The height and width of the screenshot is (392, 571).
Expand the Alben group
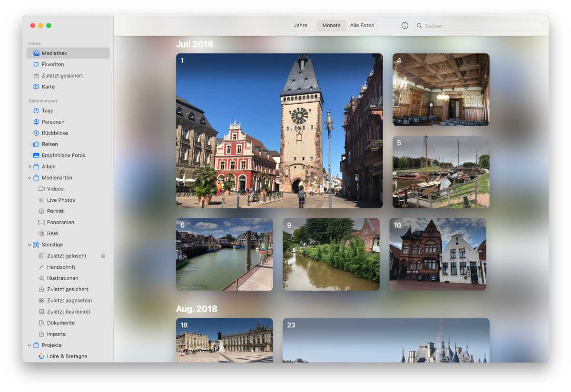point(30,167)
